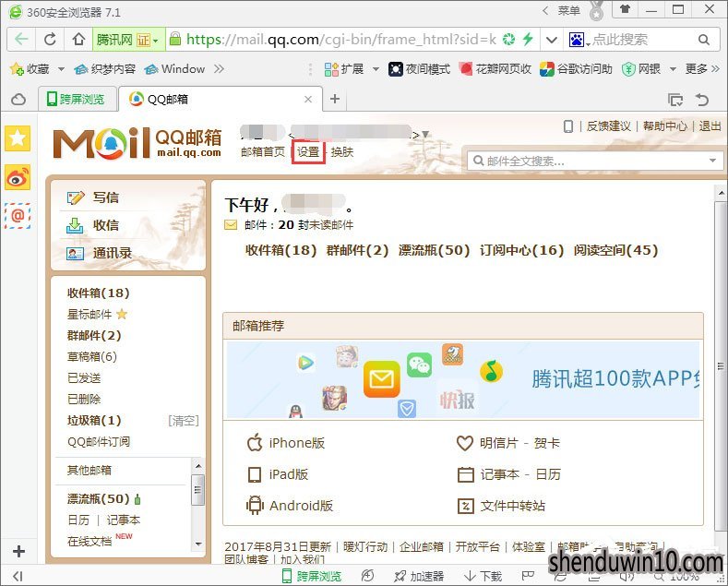Click the restore closed tab undo icon

(x=702, y=100)
